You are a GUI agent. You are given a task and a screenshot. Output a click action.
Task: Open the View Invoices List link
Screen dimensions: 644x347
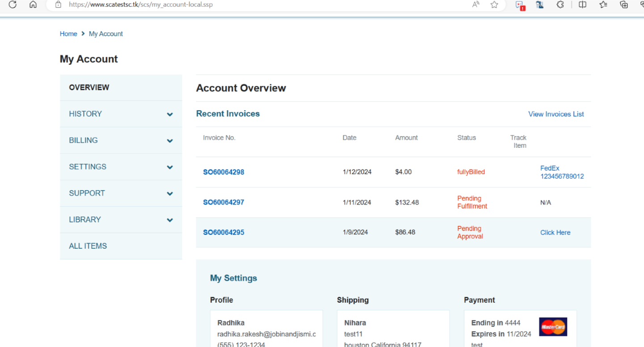556,114
